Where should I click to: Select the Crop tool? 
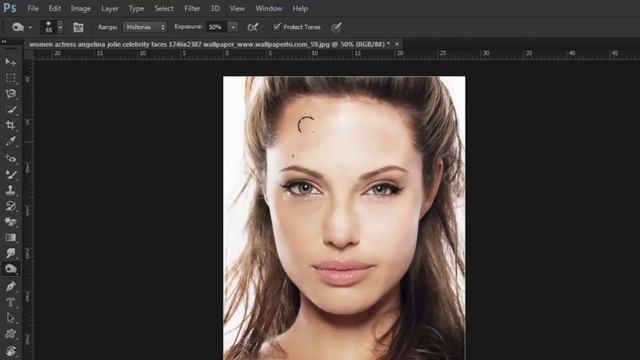[x=11, y=126]
